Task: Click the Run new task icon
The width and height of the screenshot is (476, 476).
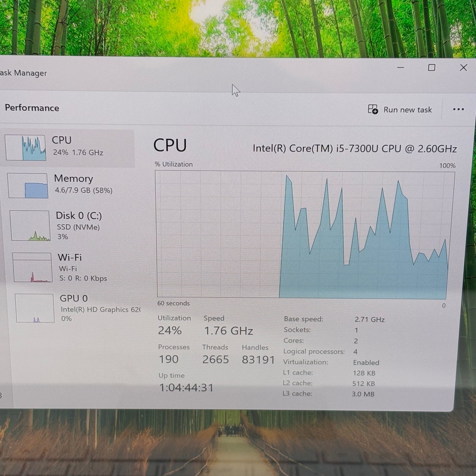Action: tap(373, 109)
